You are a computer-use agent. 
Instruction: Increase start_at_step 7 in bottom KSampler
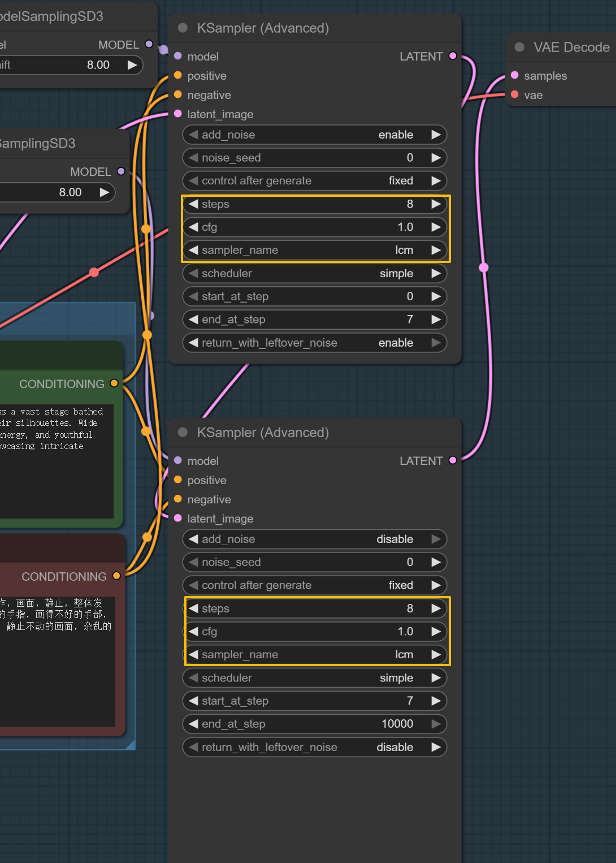(x=436, y=701)
